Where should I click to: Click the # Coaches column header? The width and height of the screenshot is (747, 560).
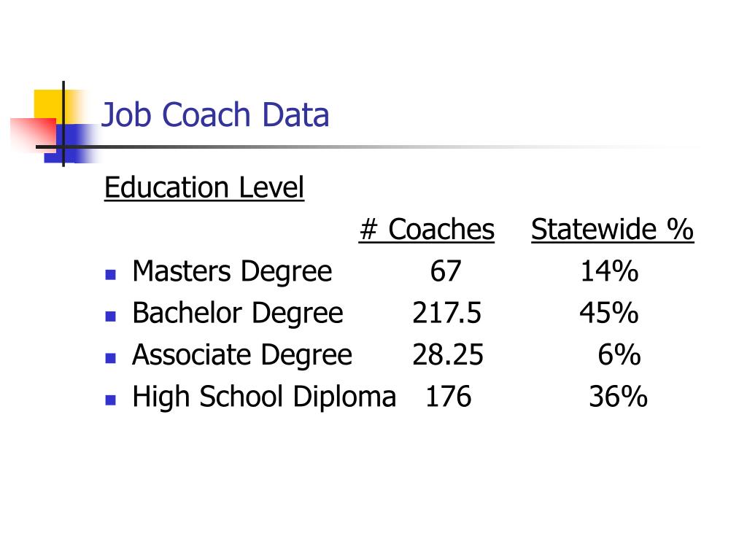[x=426, y=230]
